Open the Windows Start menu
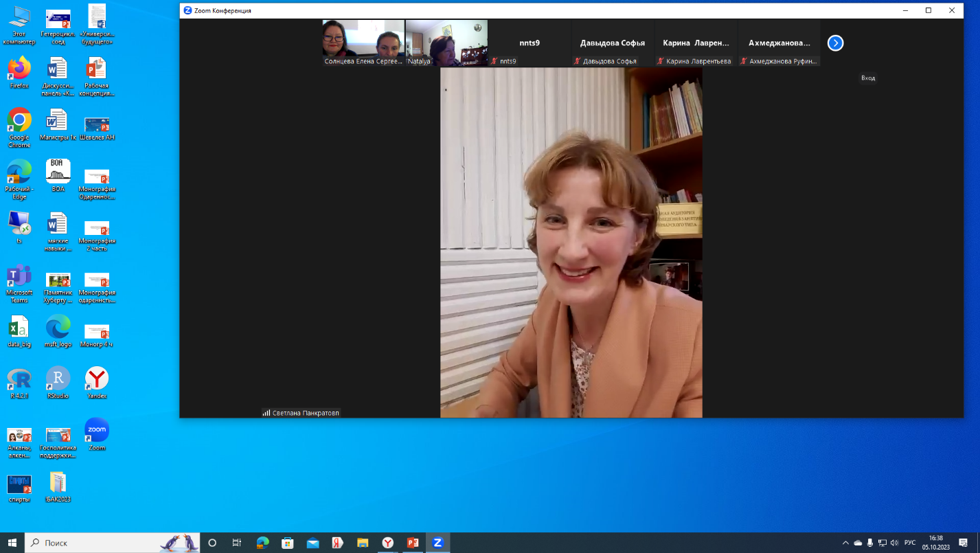The width and height of the screenshot is (980, 553). [x=12, y=543]
